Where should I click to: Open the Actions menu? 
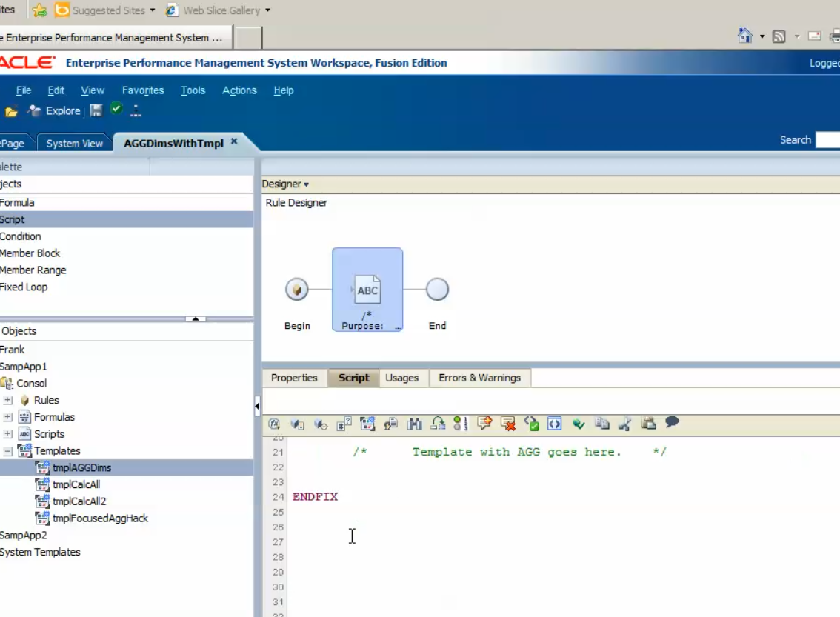pyautogui.click(x=239, y=90)
